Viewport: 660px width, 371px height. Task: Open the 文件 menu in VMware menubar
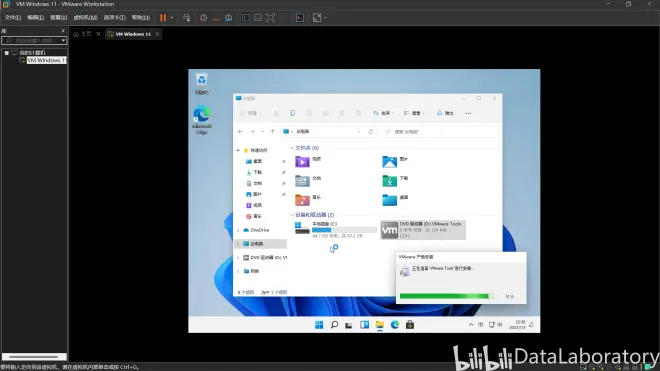pyautogui.click(x=13, y=18)
